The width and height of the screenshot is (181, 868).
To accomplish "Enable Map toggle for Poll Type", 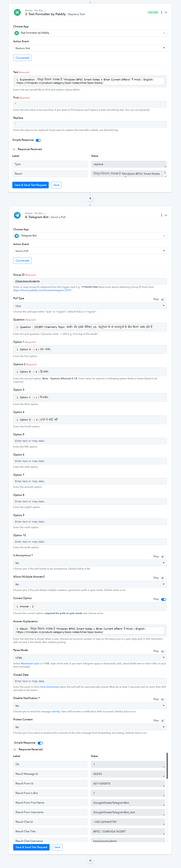I will [163, 300].
